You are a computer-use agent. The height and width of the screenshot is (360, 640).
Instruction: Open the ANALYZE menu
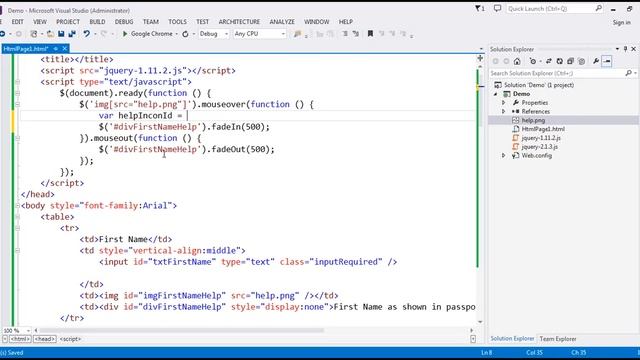click(282, 22)
